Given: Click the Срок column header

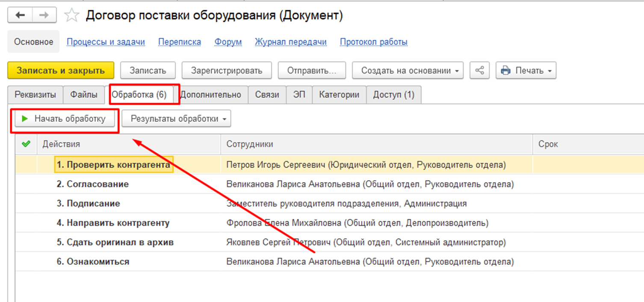Looking at the screenshot, I should pos(588,144).
